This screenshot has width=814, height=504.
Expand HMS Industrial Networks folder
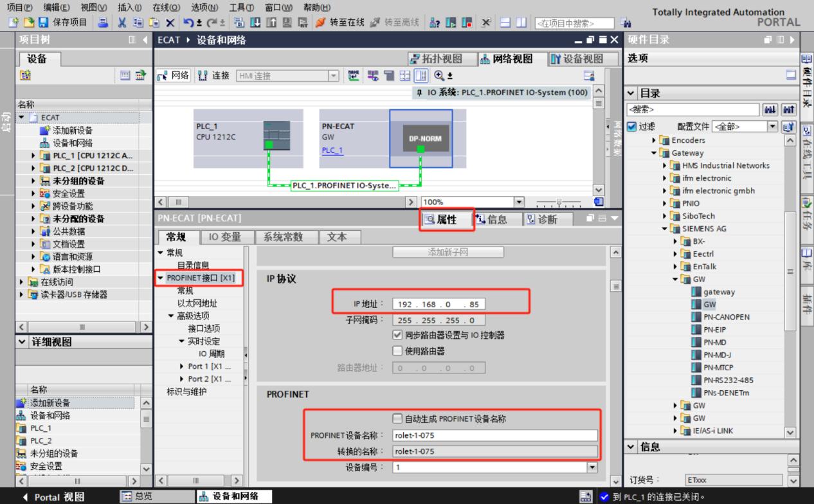tap(664, 165)
